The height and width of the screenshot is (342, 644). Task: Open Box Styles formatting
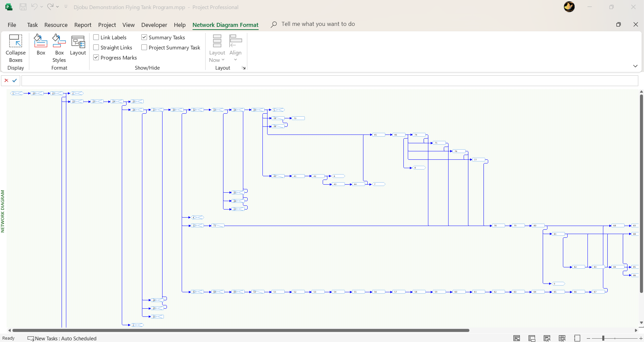59,48
